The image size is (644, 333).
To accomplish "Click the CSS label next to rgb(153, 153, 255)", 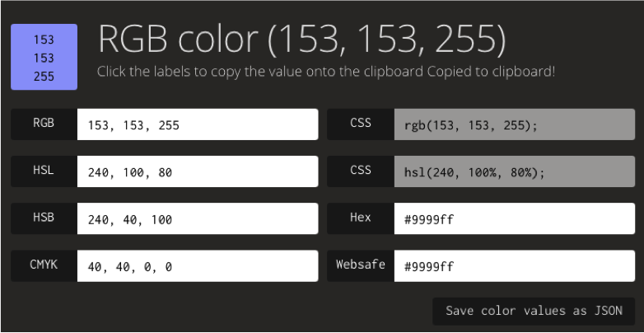I will point(361,124).
